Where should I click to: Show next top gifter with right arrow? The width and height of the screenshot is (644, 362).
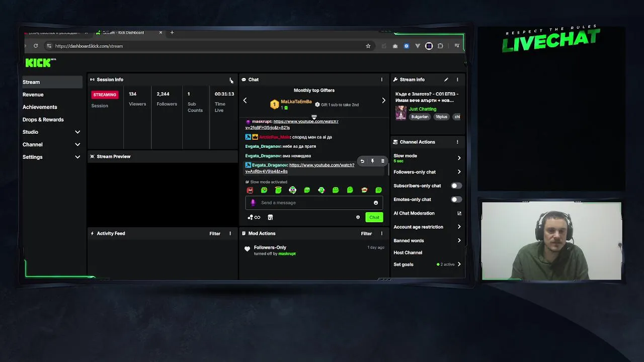tap(383, 101)
